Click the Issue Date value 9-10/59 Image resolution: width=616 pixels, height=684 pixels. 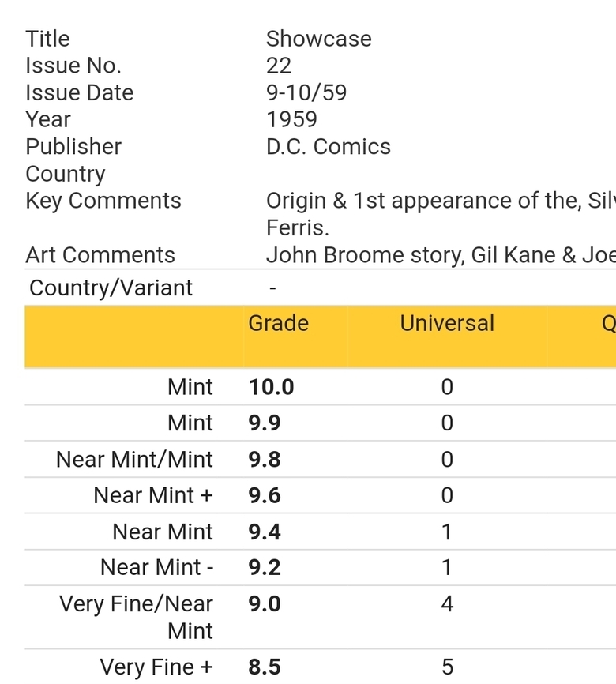coord(306,92)
